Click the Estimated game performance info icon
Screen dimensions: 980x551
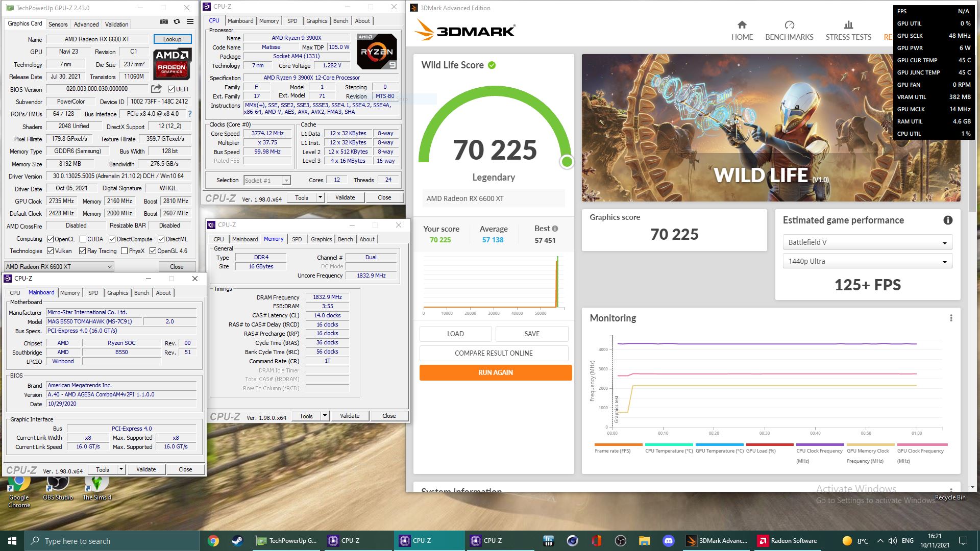[948, 220]
